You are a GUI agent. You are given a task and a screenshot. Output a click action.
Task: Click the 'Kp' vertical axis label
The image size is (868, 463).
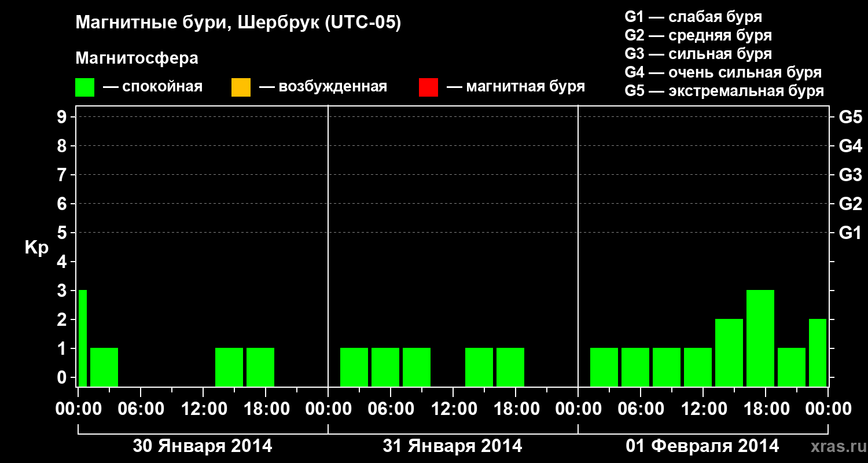[36, 248]
